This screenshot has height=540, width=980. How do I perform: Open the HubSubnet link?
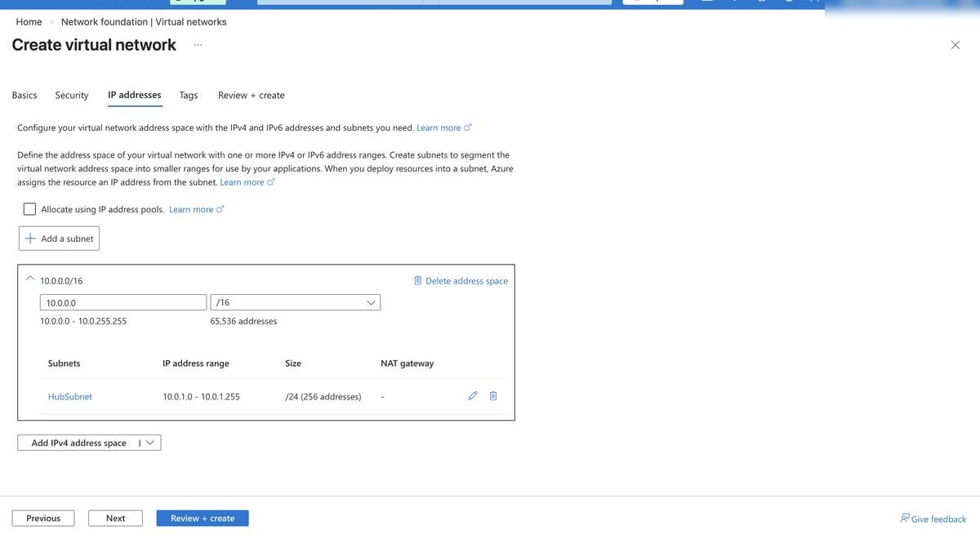point(70,396)
